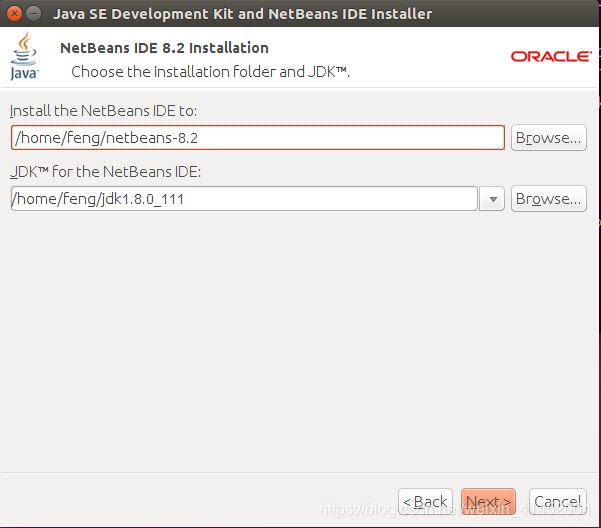Click the Java coffee cup logo

(24, 56)
